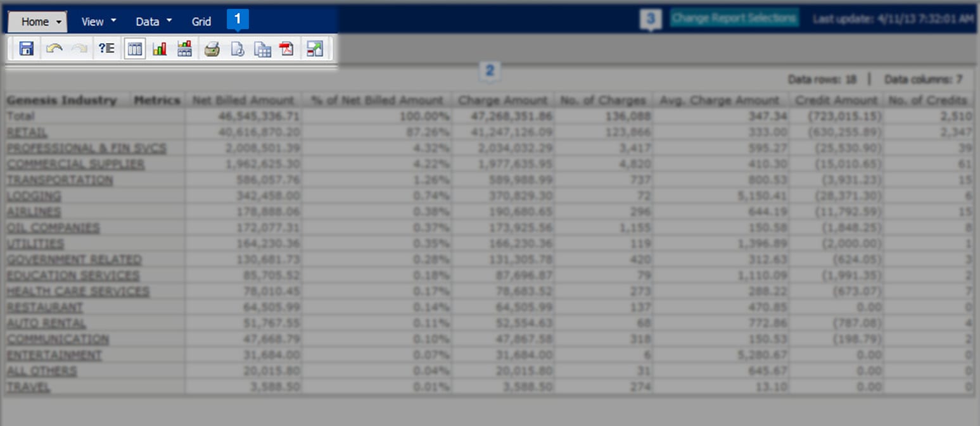Print the report using the printer icon
980x426 pixels.
tap(212, 49)
